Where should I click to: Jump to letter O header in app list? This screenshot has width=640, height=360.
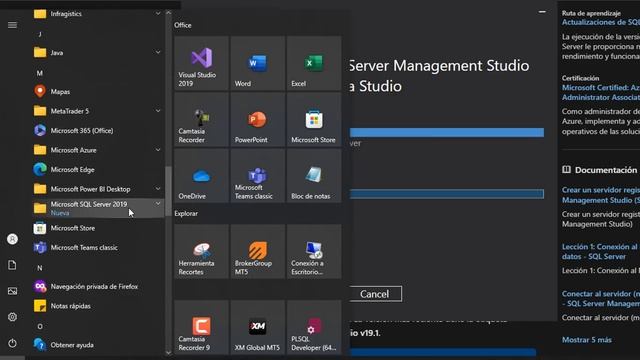(x=40, y=326)
